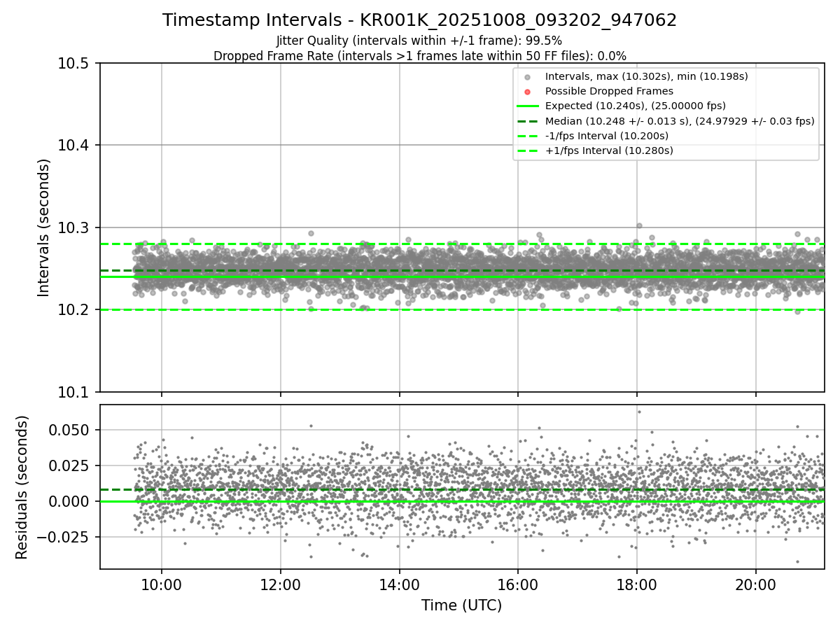Click the Timestamp Intervals plot title
This screenshot has height=630, width=840.
tap(419, 20)
